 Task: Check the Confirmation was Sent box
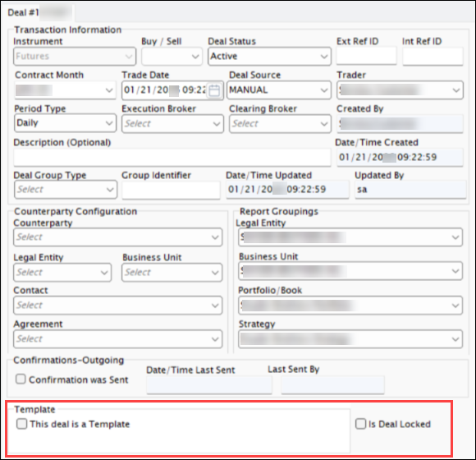tap(21, 379)
